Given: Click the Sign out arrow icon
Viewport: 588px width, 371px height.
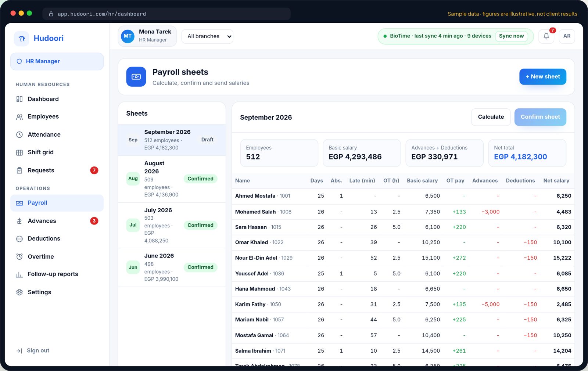Looking at the screenshot, I should 19,351.
